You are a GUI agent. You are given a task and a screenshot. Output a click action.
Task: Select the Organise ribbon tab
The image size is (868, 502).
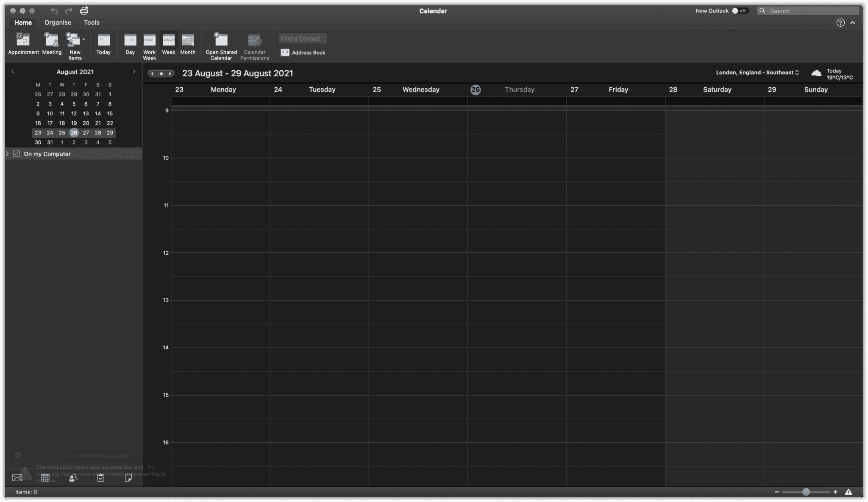(x=57, y=22)
